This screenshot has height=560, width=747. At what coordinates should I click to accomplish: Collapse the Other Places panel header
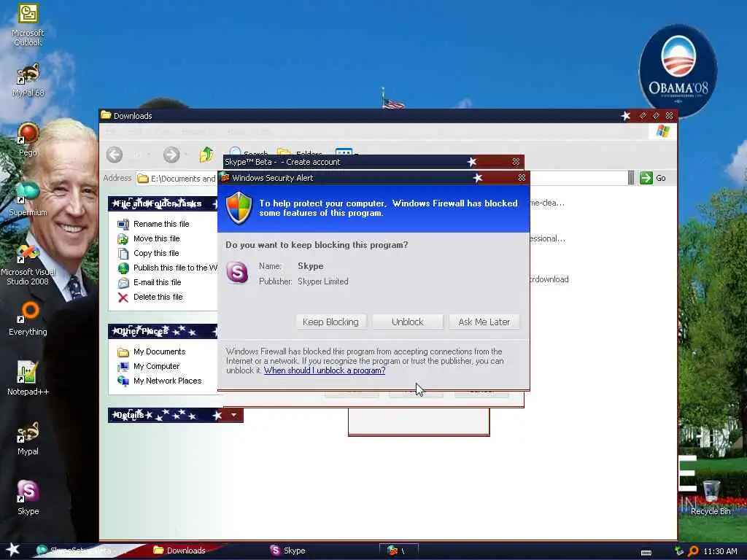[163, 331]
